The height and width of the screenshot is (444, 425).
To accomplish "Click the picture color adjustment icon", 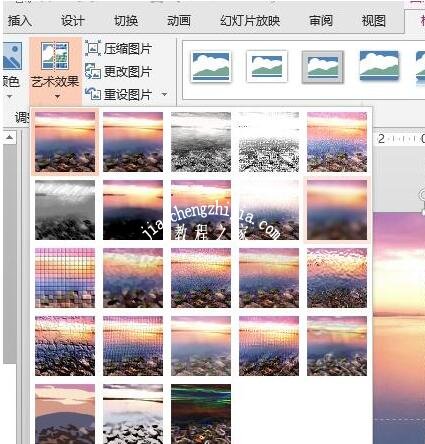I will coord(13,56).
